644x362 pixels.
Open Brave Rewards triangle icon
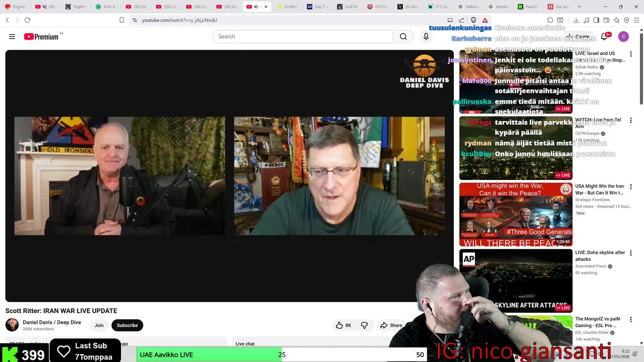485,20
